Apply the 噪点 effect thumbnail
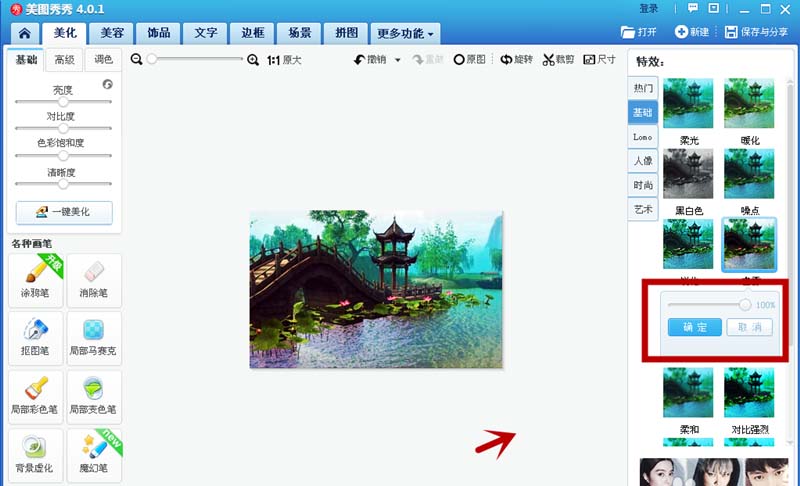Screen dimensions: 800x486 click(749, 173)
